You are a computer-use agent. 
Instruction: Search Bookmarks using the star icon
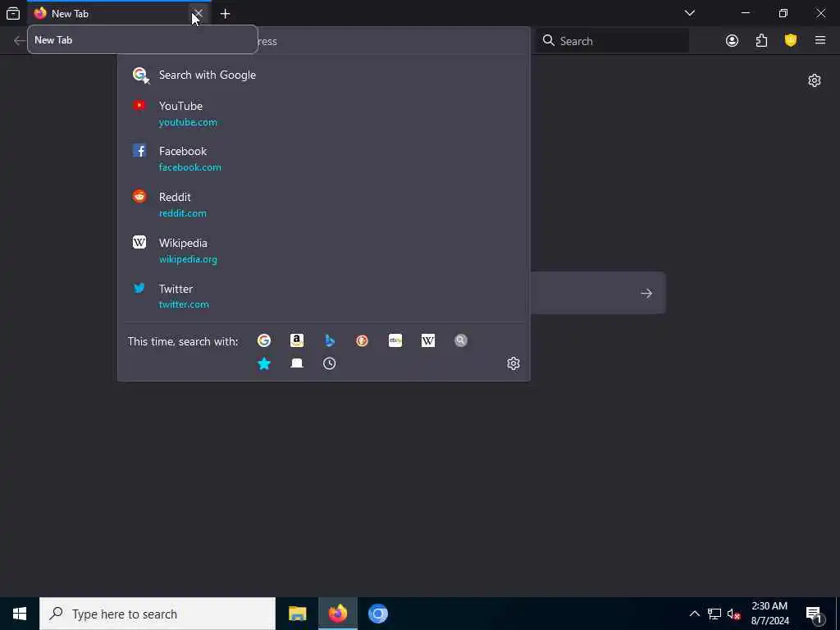(263, 363)
